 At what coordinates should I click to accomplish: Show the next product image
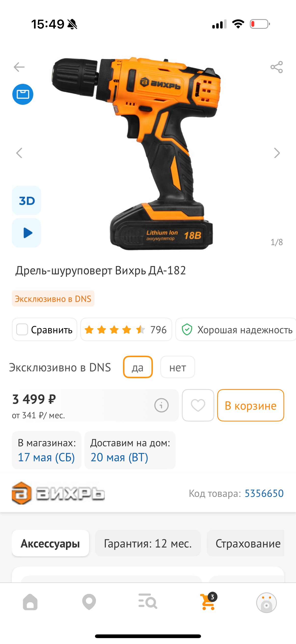[277, 153]
